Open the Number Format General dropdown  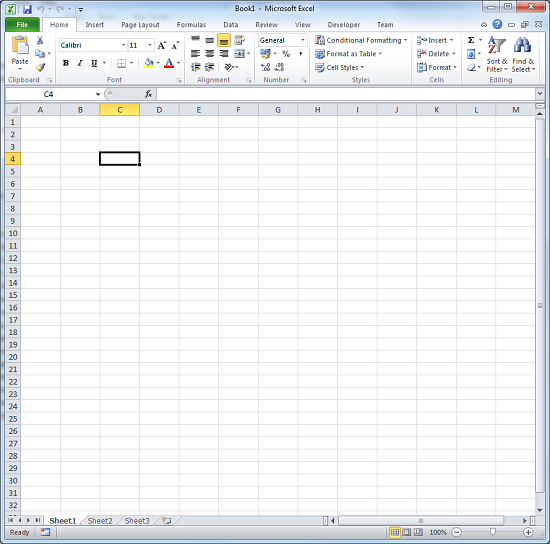283,40
